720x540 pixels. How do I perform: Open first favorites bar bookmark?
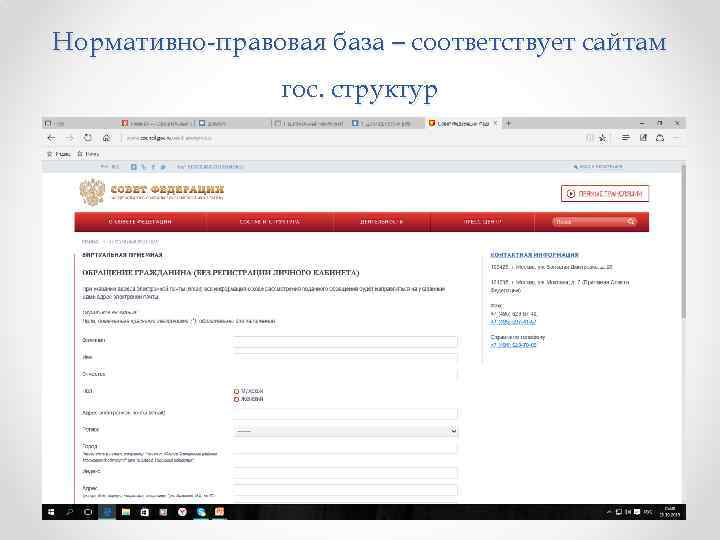(x=58, y=154)
